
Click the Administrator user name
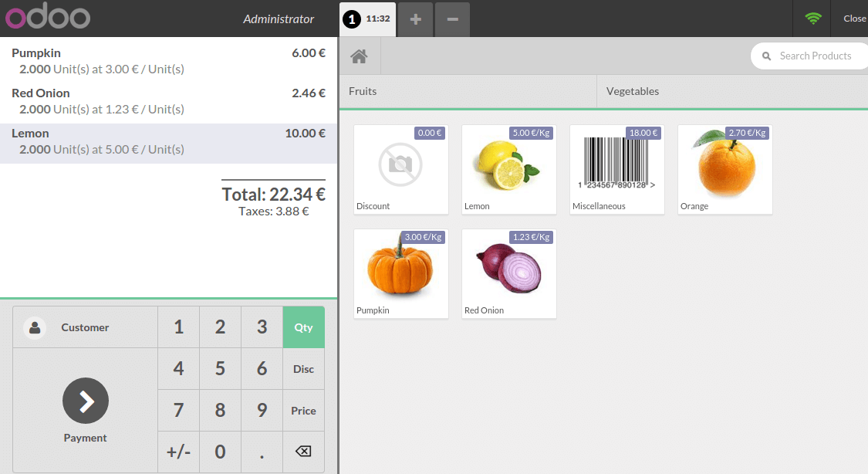[279, 19]
